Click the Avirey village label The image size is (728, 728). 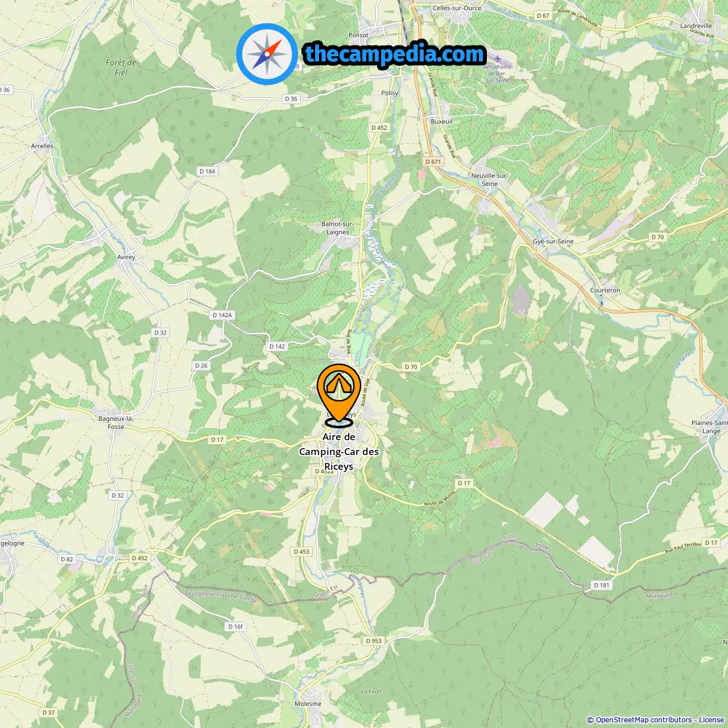click(126, 257)
